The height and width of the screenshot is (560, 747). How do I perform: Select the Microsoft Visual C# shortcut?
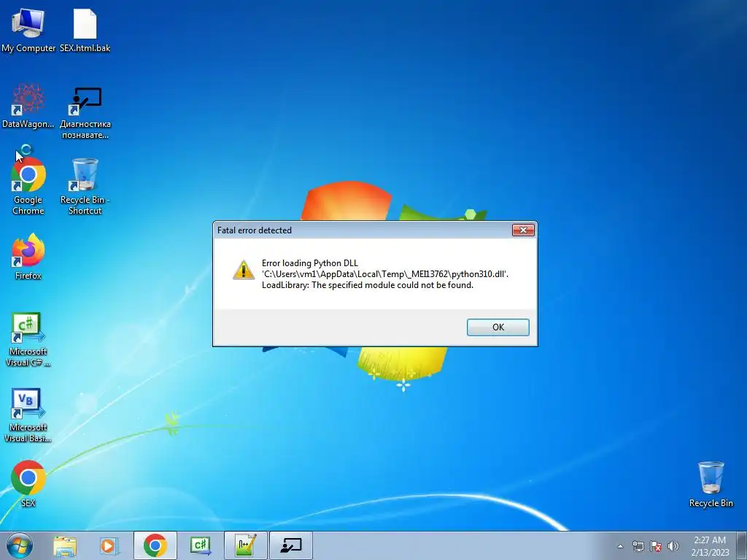[28, 340]
